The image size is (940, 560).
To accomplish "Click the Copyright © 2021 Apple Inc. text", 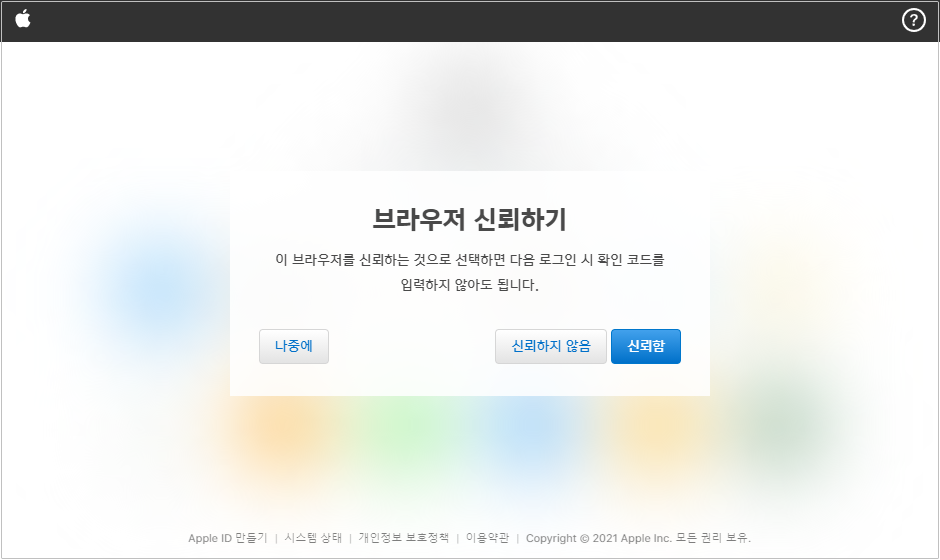I will (x=599, y=538).
